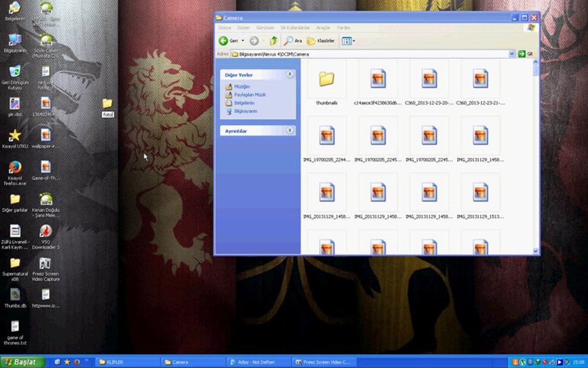This screenshot has width=588, height=368.
Task: Select the C360_2013-12-23-21 image file
Action: pos(480,83)
